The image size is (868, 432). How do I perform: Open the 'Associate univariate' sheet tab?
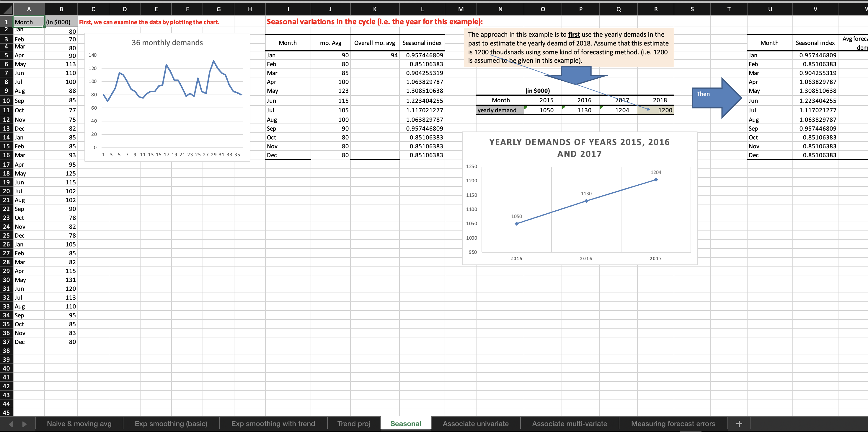click(475, 424)
